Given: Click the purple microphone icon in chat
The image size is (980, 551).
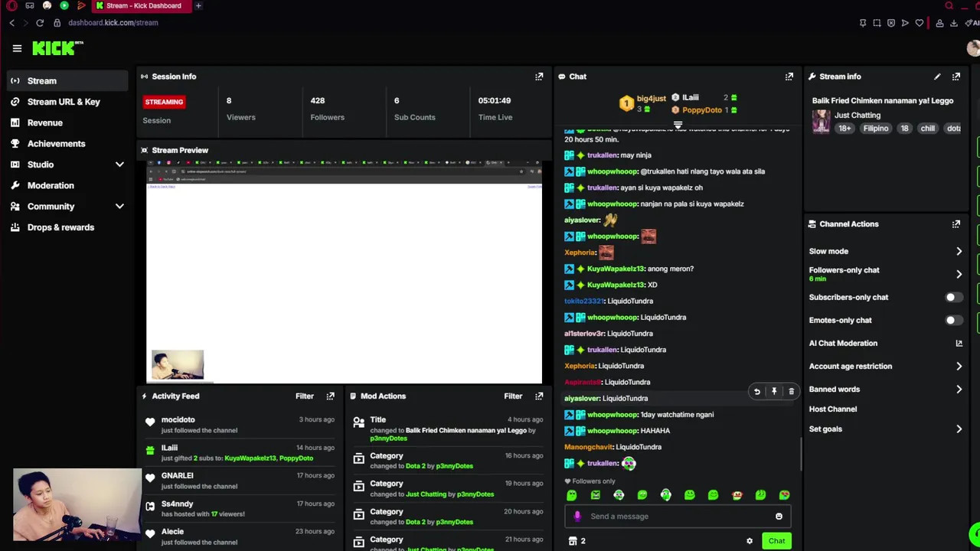Looking at the screenshot, I should pos(577,517).
